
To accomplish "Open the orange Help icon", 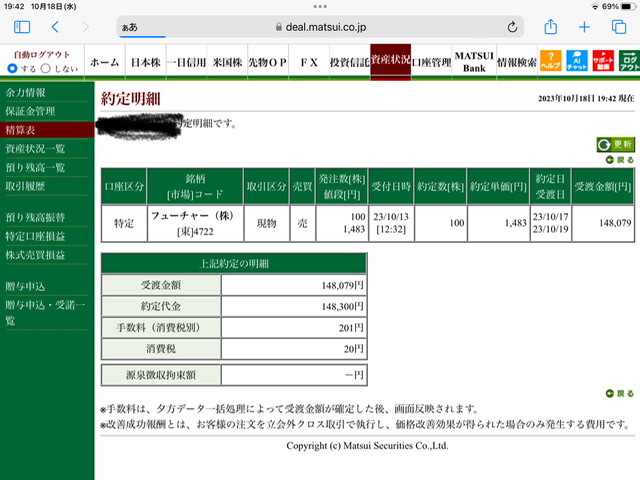I will click(550, 61).
